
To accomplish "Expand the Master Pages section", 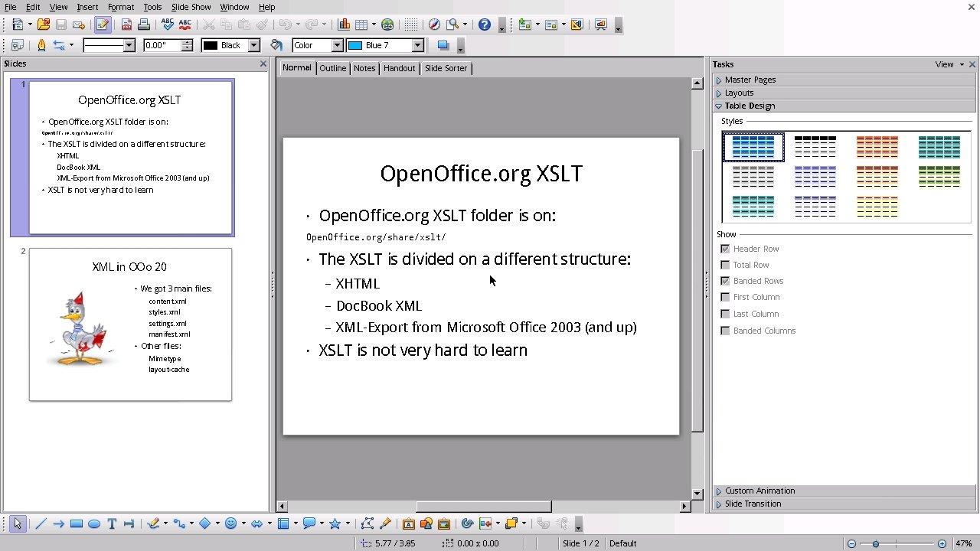I will pos(844,80).
